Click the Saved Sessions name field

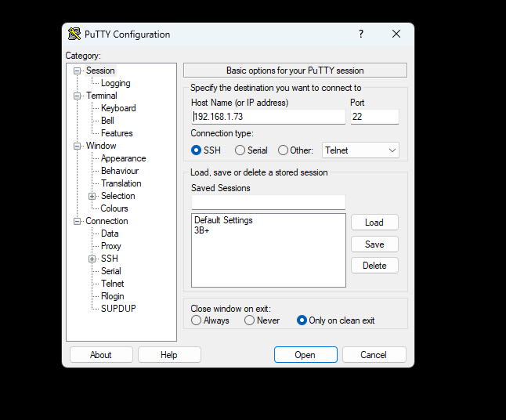[x=268, y=202]
